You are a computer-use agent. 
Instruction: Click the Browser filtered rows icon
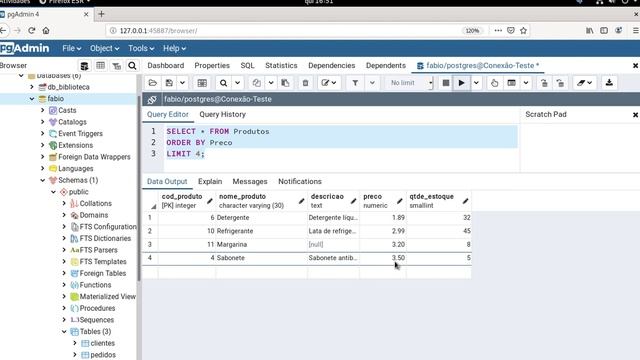point(116,66)
